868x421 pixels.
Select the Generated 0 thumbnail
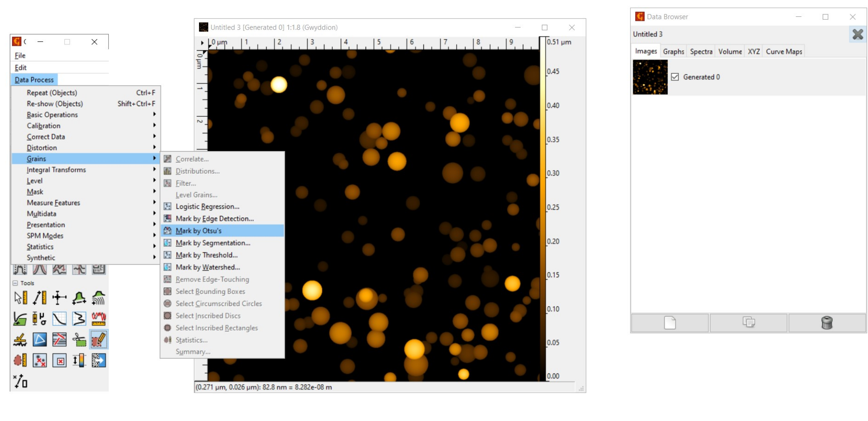pyautogui.click(x=650, y=77)
